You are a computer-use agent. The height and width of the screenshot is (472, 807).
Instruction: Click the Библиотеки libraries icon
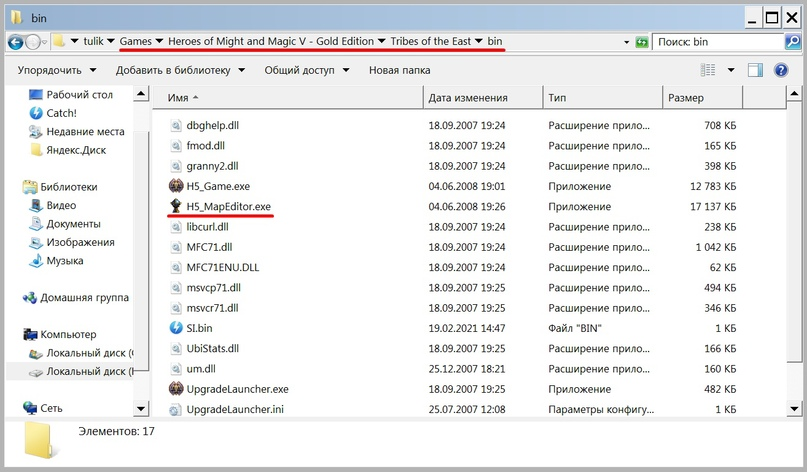tap(30, 187)
